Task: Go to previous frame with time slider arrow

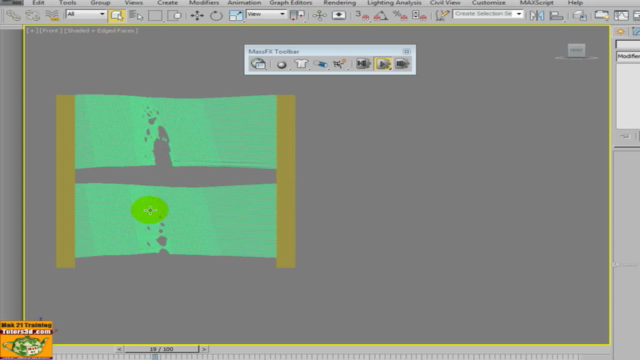Action: click(x=119, y=349)
